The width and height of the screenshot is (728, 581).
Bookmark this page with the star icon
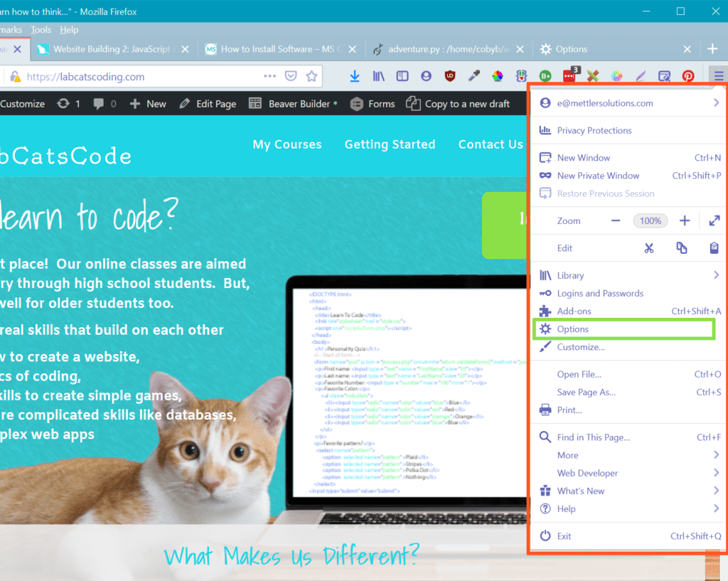point(311,76)
